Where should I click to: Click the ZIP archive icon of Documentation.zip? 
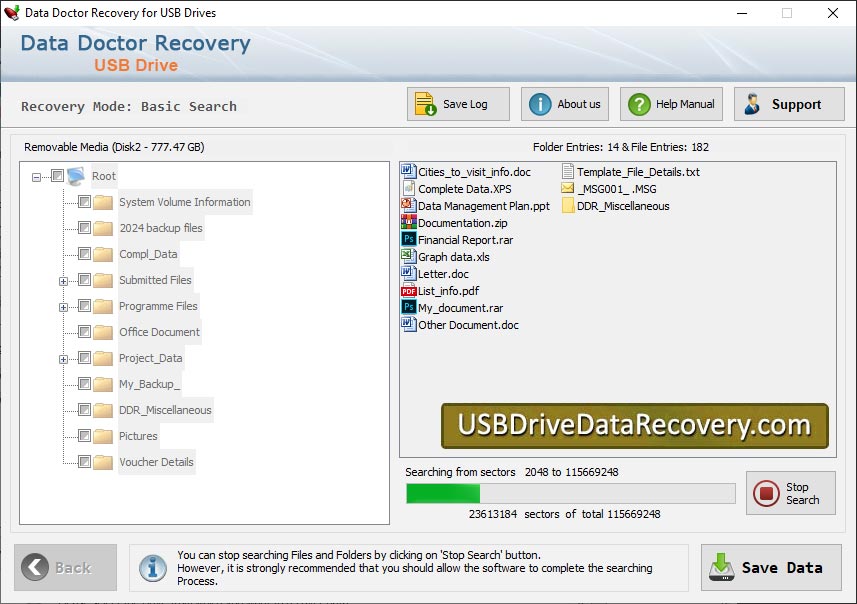(409, 223)
